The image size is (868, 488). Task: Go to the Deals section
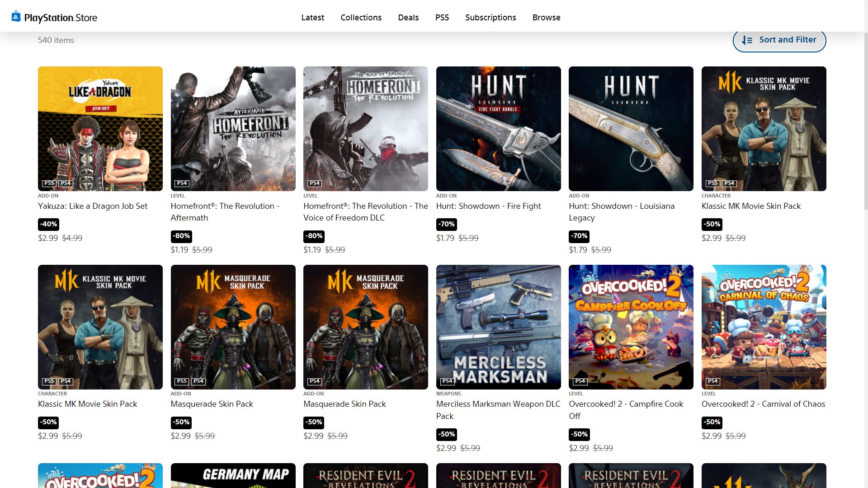408,17
